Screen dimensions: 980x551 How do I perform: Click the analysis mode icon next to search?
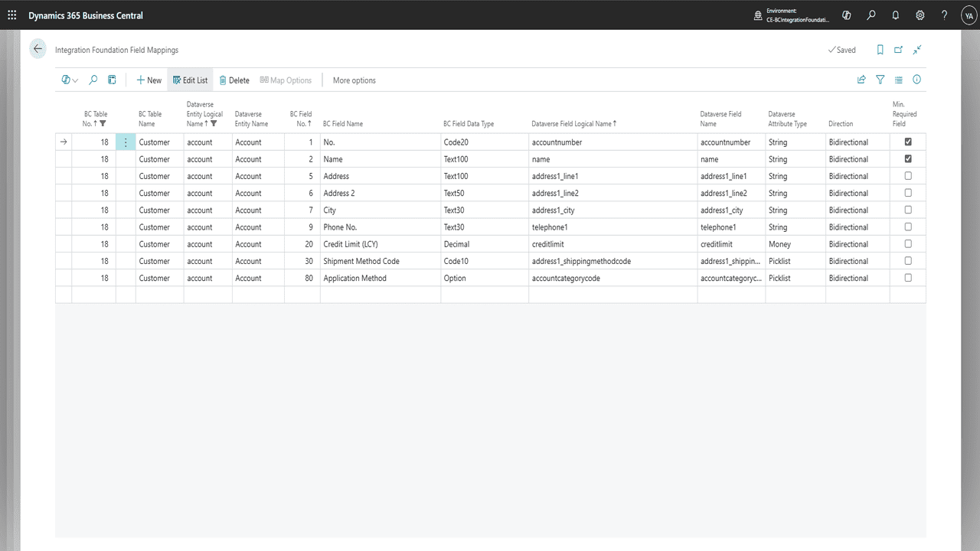(112, 80)
